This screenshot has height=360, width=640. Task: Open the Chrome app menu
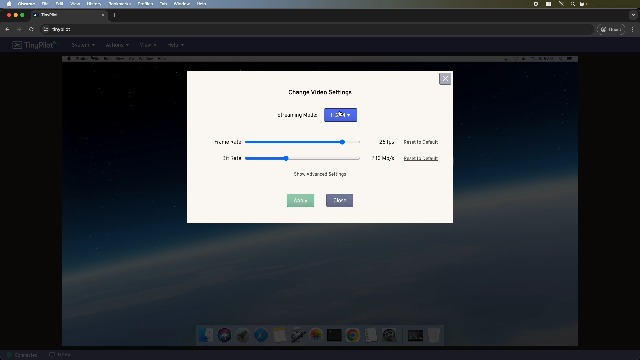[27, 4]
